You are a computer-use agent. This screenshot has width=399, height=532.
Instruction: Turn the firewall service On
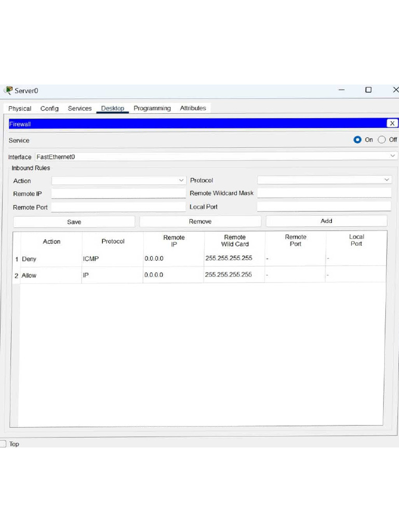click(x=357, y=140)
